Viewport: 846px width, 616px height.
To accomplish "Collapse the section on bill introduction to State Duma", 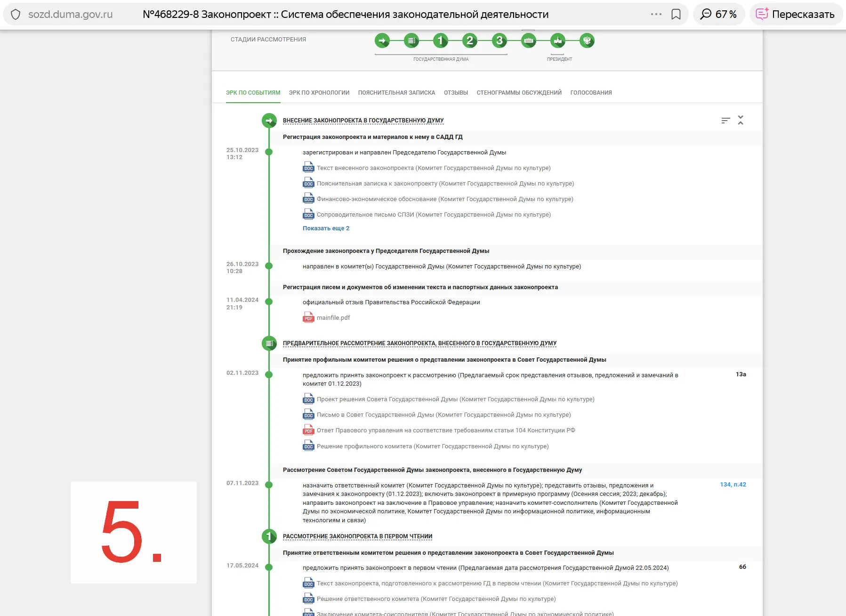I will [x=363, y=121].
